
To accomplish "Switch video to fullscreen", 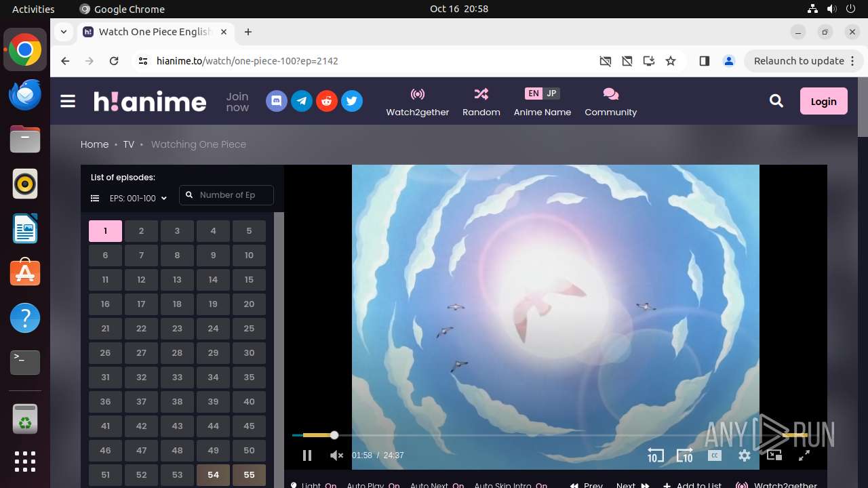I will click(x=804, y=455).
